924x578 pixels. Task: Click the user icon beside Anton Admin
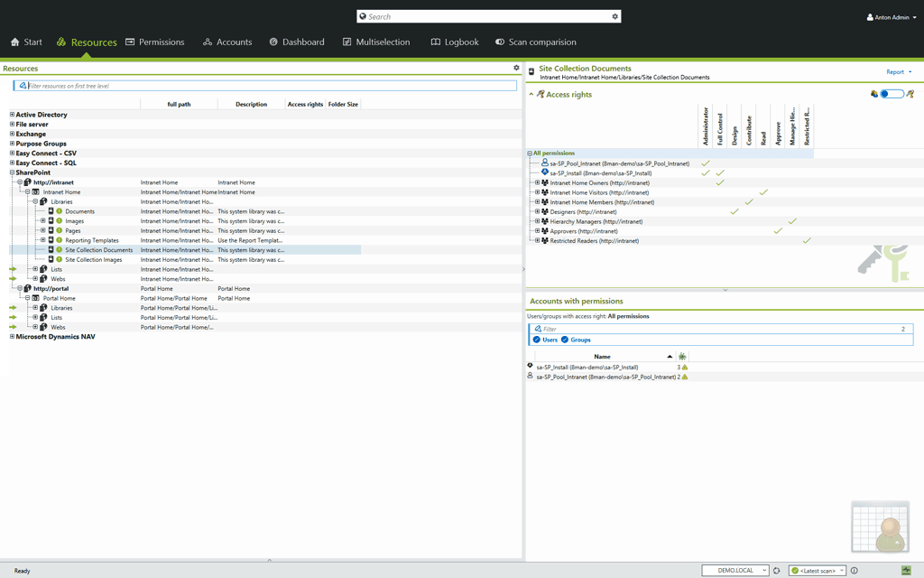click(x=870, y=17)
